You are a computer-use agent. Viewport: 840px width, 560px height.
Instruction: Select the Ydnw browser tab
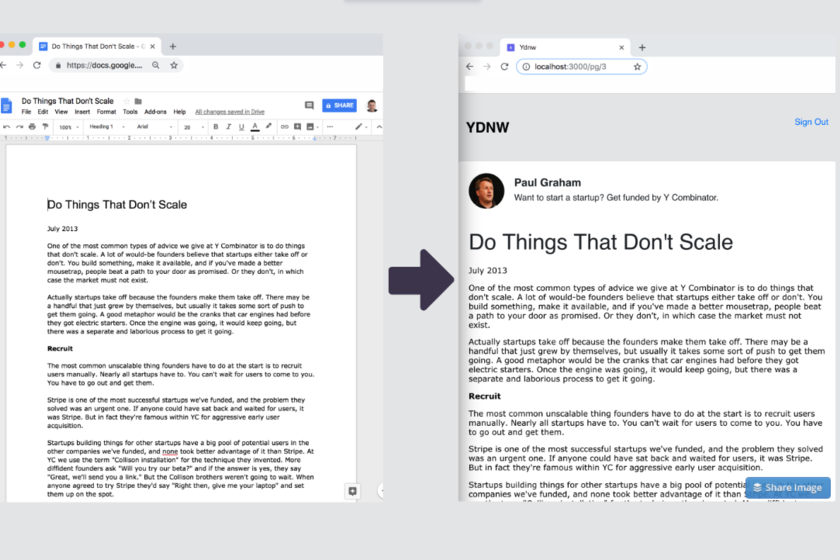(565, 47)
